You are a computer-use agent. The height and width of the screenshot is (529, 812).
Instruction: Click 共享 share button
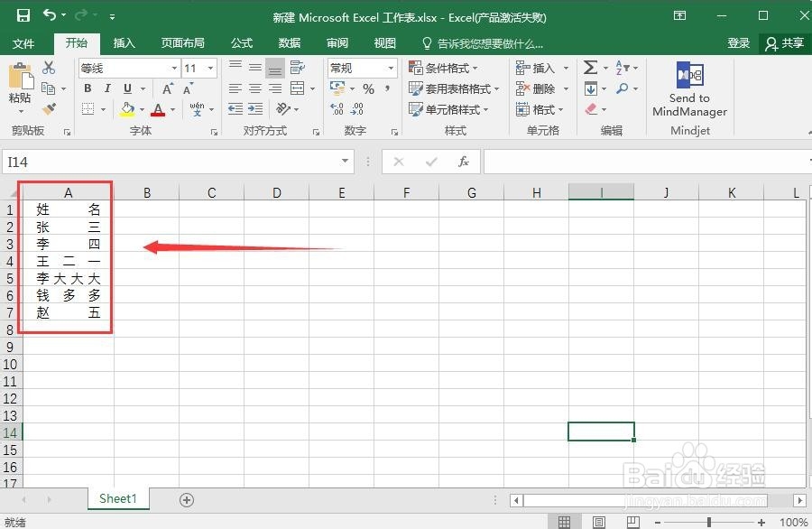(785, 43)
